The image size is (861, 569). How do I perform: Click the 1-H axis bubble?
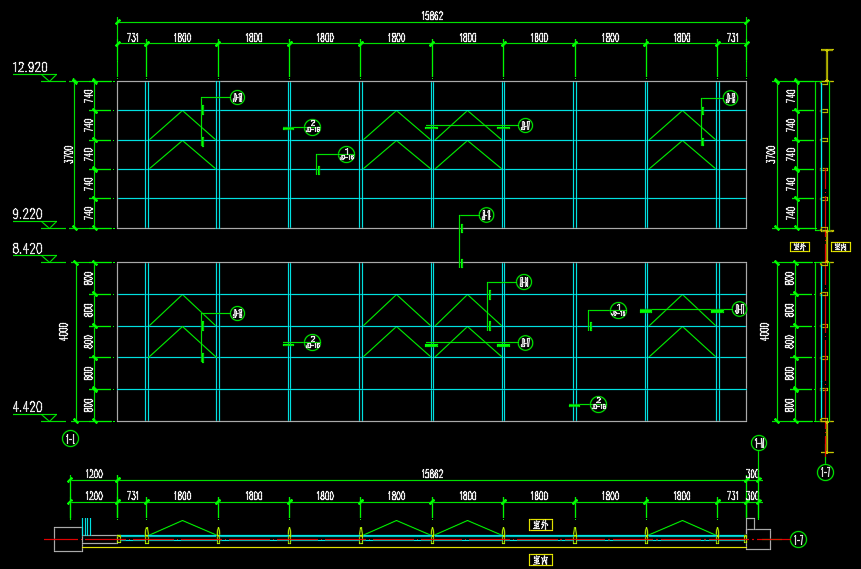coord(759,443)
